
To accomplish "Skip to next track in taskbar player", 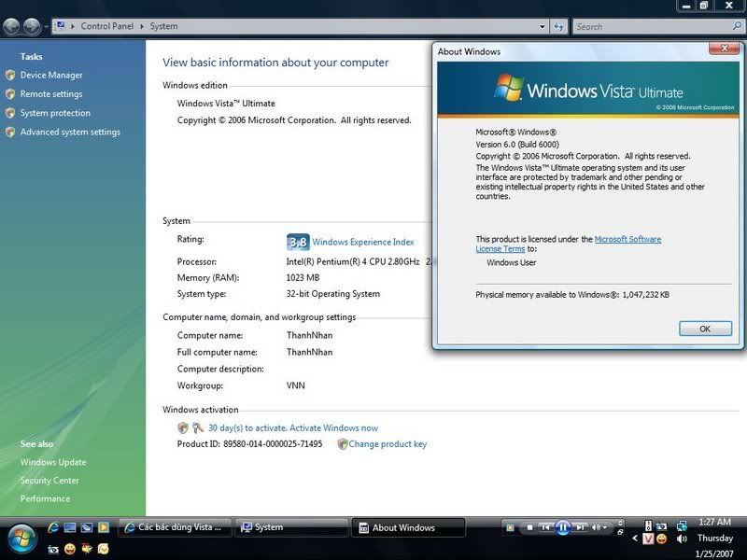I will coord(580,527).
